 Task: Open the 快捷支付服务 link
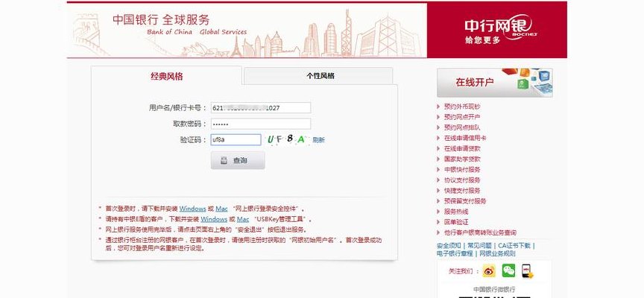[x=462, y=191]
